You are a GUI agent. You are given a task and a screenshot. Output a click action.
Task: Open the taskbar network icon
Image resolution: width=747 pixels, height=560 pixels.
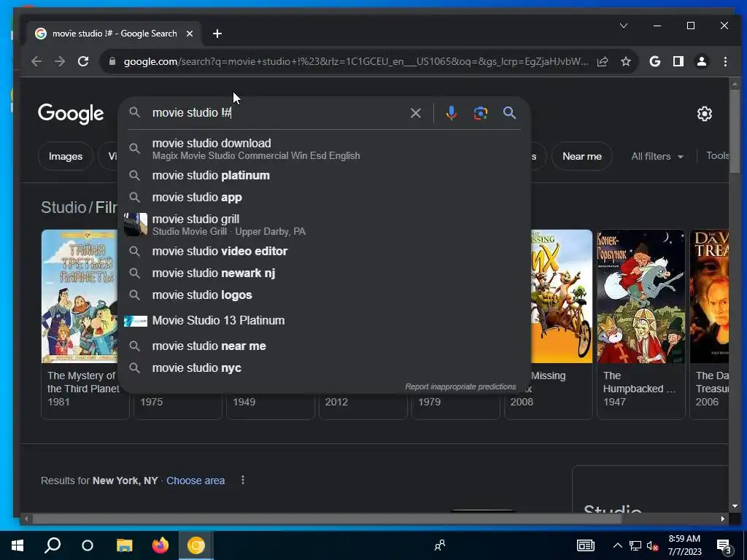[635, 545]
